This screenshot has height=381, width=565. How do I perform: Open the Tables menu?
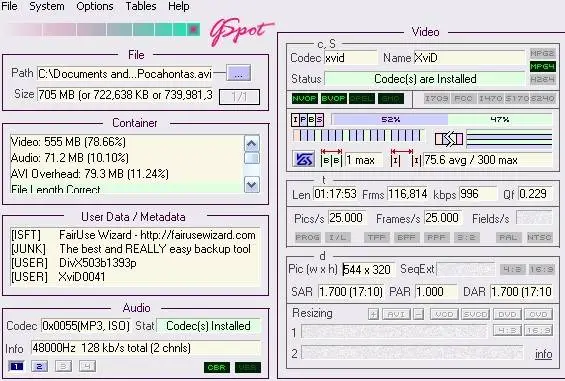(x=141, y=6)
